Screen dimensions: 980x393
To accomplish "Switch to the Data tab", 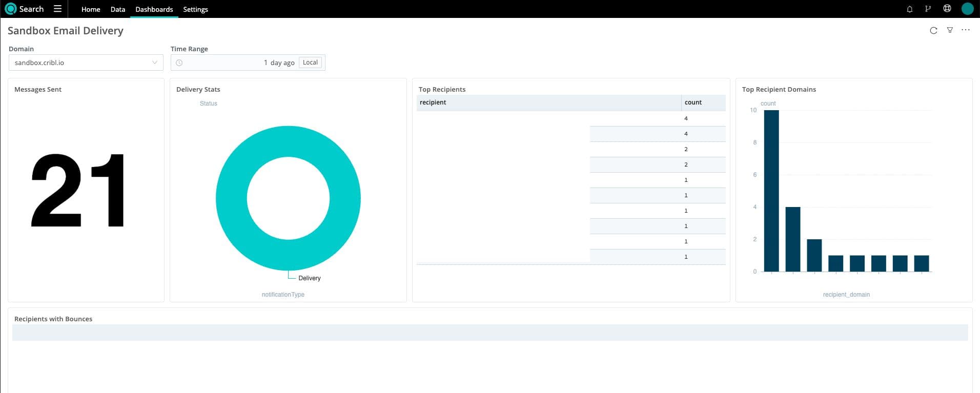I will click(x=118, y=9).
